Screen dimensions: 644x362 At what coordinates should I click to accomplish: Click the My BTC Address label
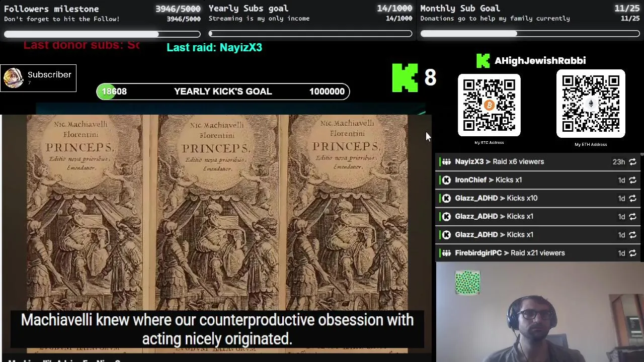point(489,143)
